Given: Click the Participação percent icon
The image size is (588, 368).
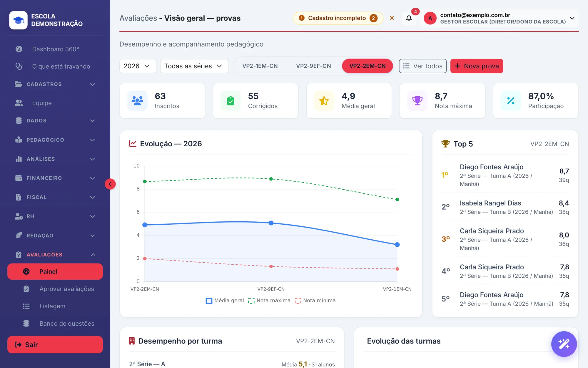Looking at the screenshot, I should click(x=511, y=101).
